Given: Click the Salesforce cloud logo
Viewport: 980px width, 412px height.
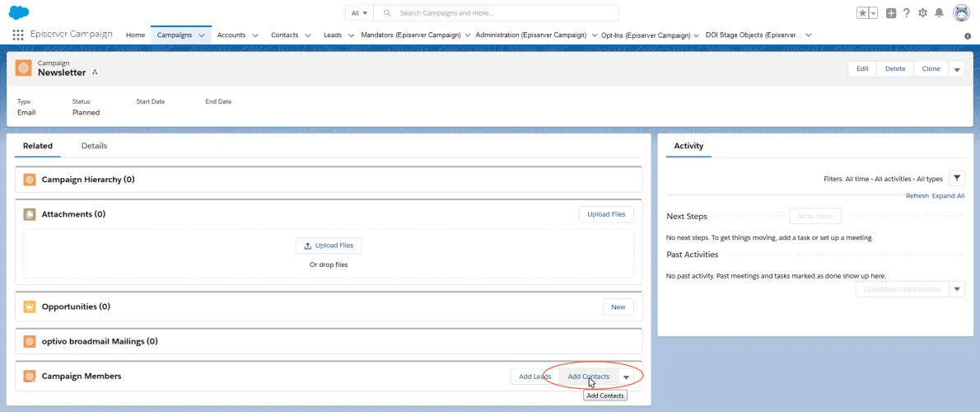Looking at the screenshot, I should [20, 12].
